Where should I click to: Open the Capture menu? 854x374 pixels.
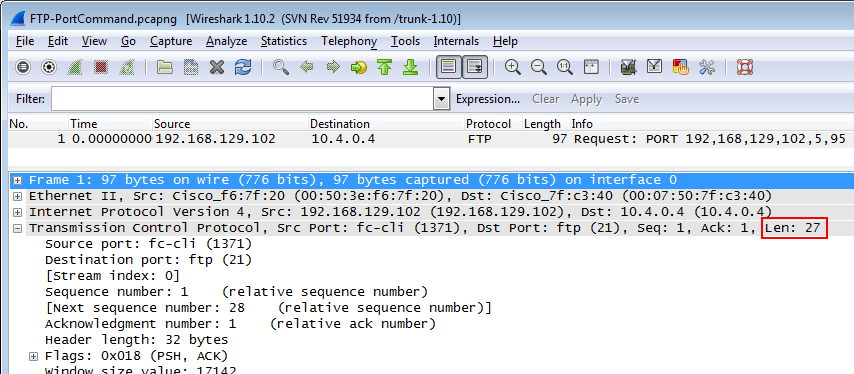click(171, 41)
